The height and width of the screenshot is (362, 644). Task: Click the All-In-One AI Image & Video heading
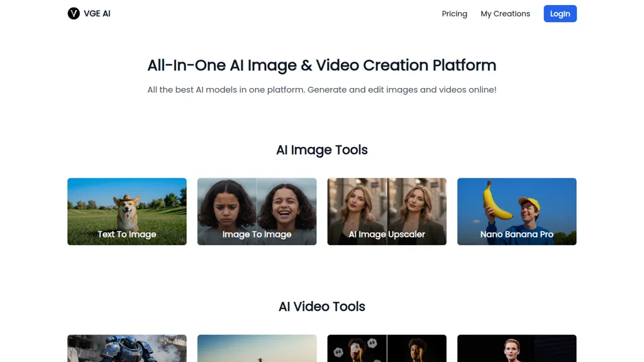point(321,65)
